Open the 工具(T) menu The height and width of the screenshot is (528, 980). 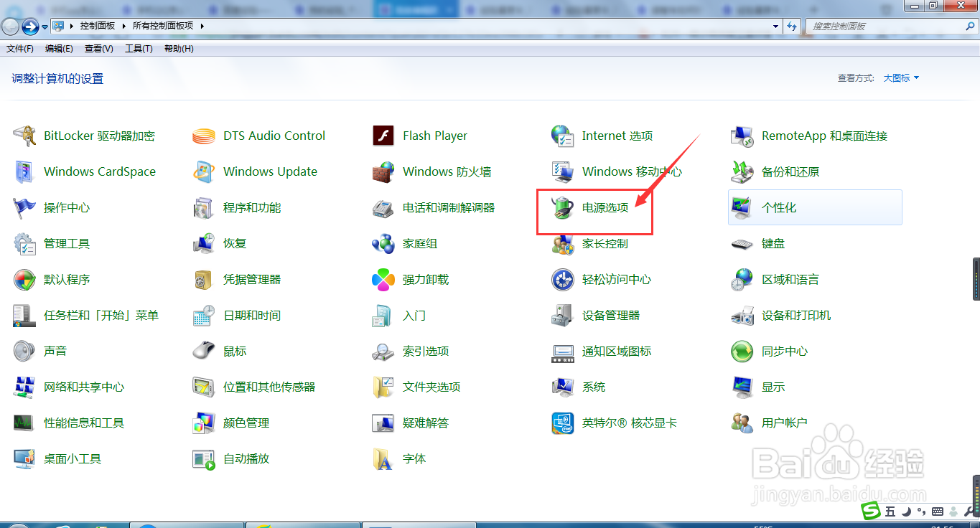[x=139, y=49]
